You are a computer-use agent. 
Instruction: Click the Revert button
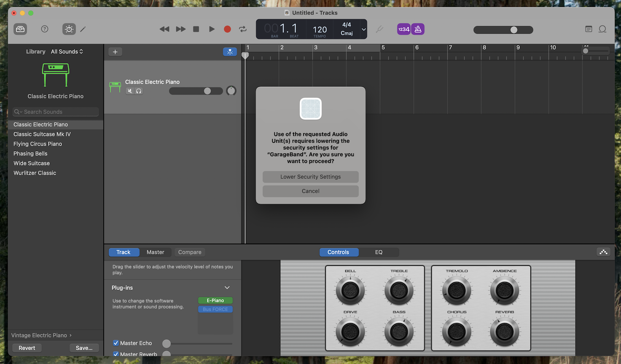click(27, 348)
